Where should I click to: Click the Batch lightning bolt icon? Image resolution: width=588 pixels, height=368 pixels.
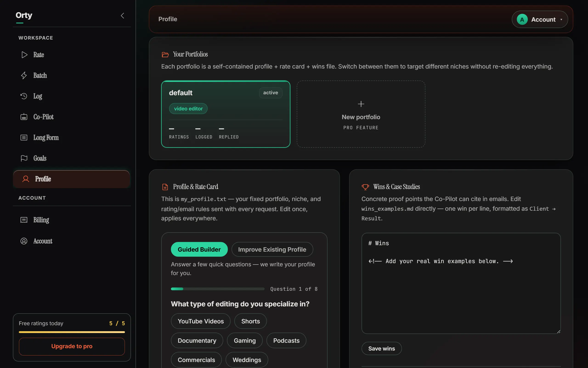click(x=24, y=75)
